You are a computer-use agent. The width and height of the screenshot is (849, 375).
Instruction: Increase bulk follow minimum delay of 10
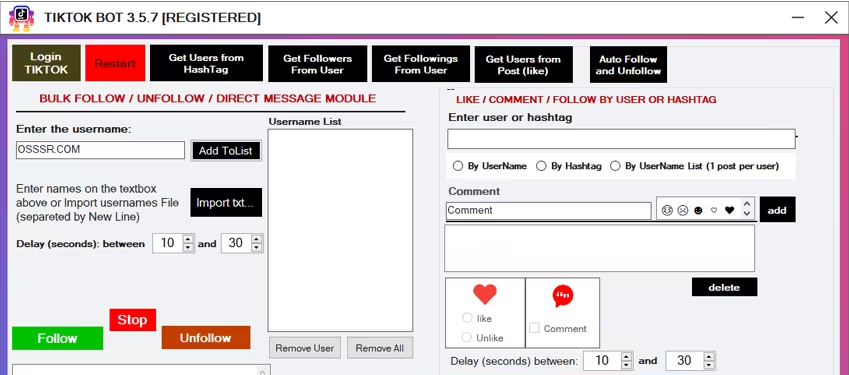pyautogui.click(x=188, y=239)
